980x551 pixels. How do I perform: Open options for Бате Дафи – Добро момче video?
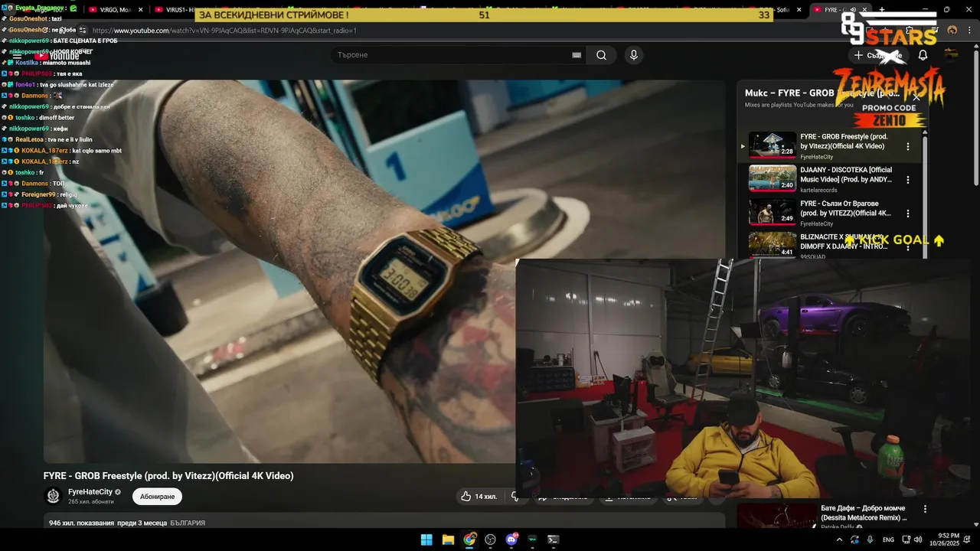pos(925,509)
